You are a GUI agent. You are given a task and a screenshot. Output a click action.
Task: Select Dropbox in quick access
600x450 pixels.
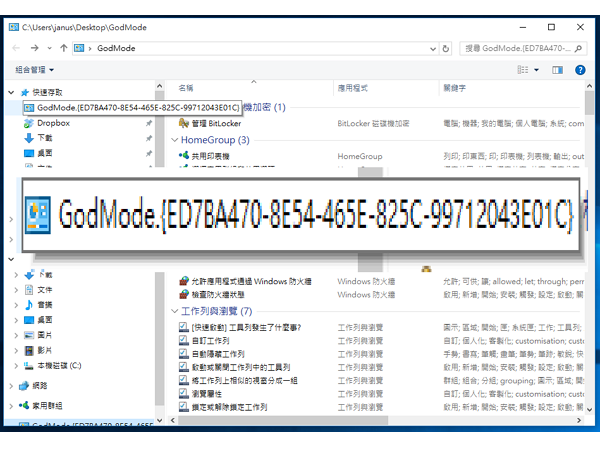click(54, 123)
